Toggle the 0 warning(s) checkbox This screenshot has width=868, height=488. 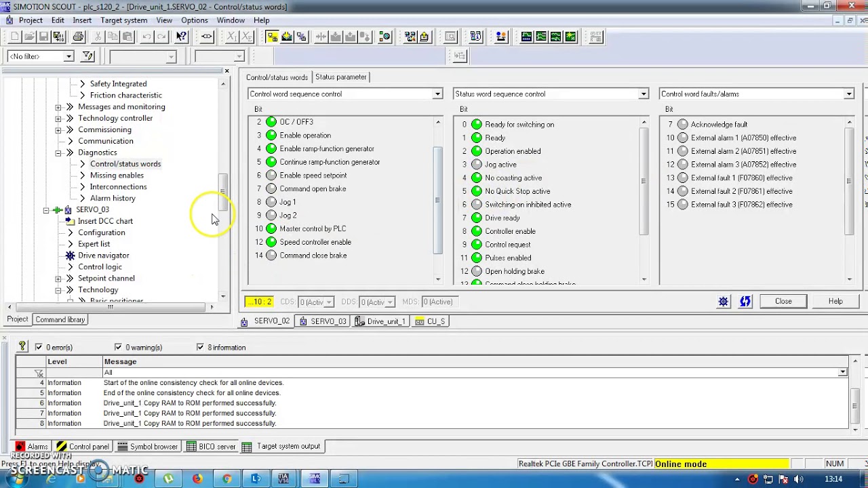[118, 347]
